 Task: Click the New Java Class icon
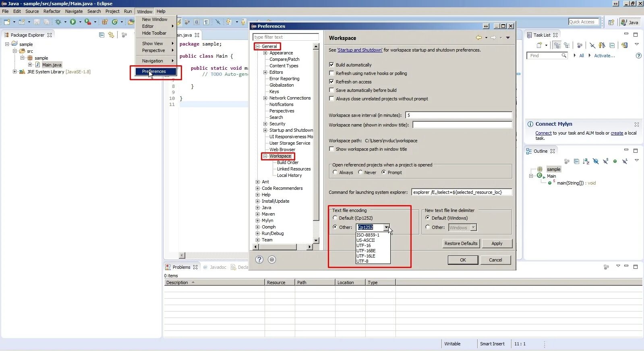pos(115,22)
